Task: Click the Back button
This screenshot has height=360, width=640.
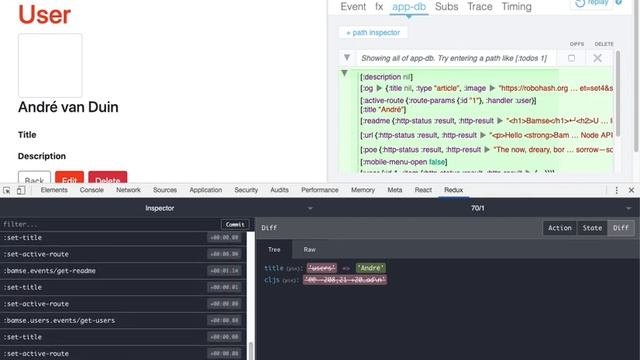Action: pos(34,177)
